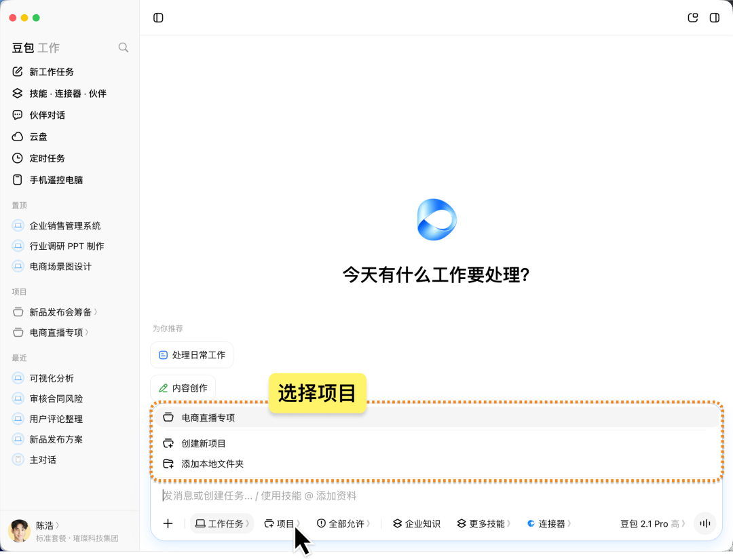Click the pencil icon on 内容创作
Image resolution: width=733 pixels, height=560 pixels.
click(164, 388)
